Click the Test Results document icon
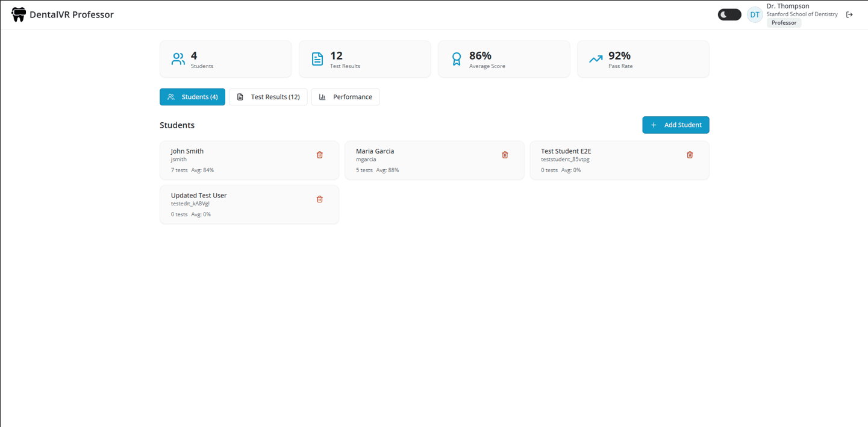Screen dimensions: 868x427 (317, 59)
